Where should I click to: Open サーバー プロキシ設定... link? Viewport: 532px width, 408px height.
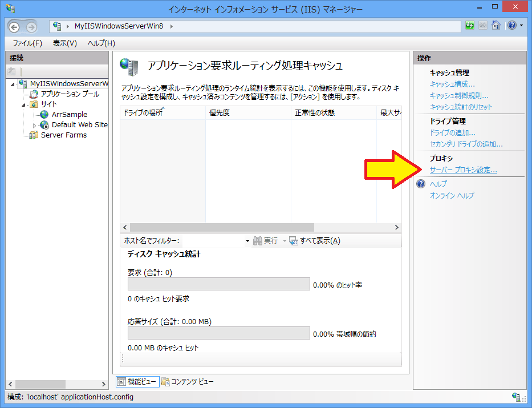tap(464, 169)
